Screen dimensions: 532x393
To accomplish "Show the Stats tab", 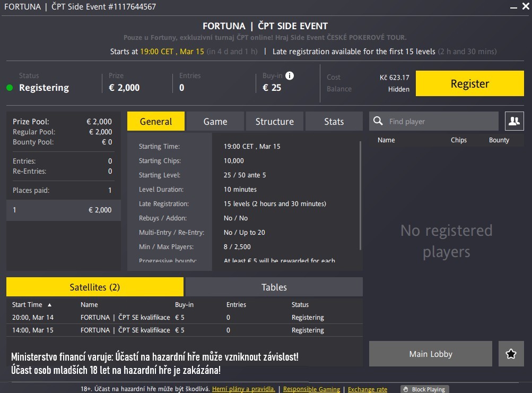I will tap(334, 121).
